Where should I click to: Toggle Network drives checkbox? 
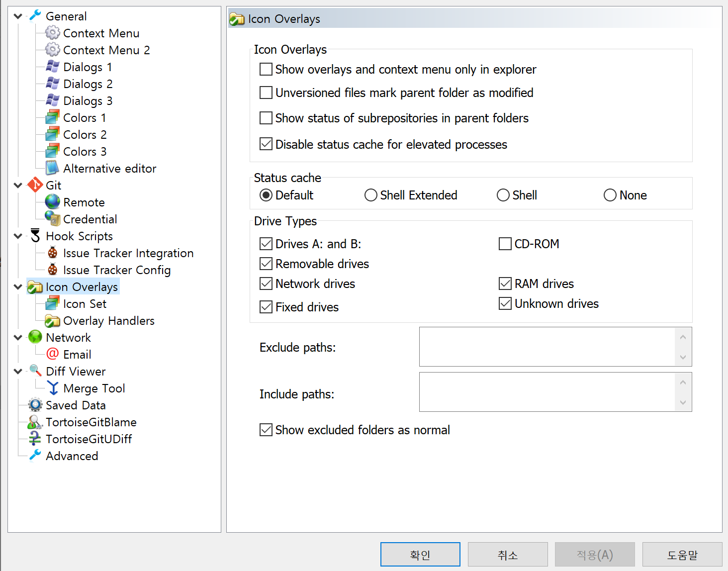click(266, 284)
